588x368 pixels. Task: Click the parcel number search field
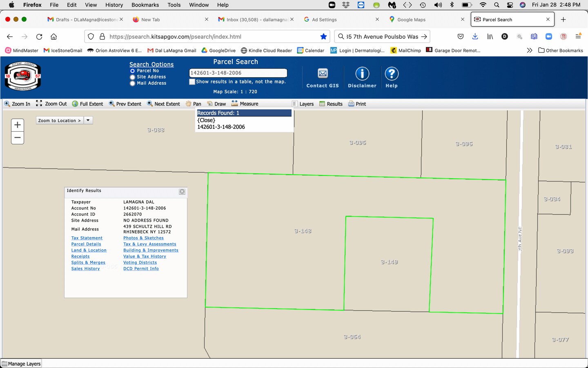[x=238, y=73]
